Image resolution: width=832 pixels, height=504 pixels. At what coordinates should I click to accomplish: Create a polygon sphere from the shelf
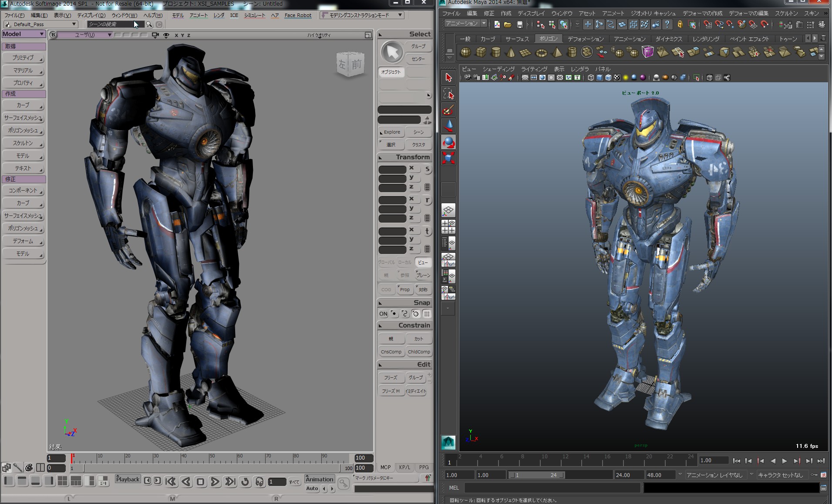click(x=466, y=53)
